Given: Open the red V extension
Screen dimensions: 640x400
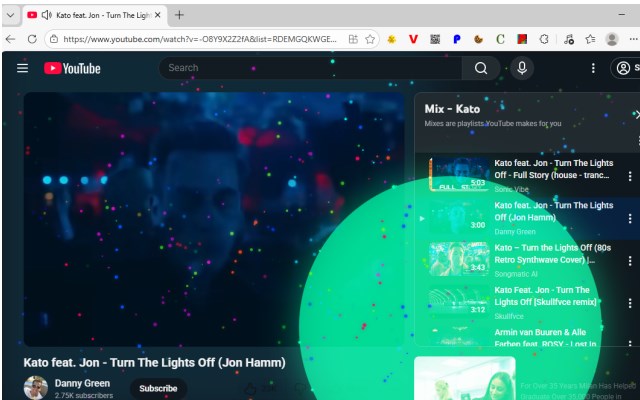Looking at the screenshot, I should click(x=413, y=39).
